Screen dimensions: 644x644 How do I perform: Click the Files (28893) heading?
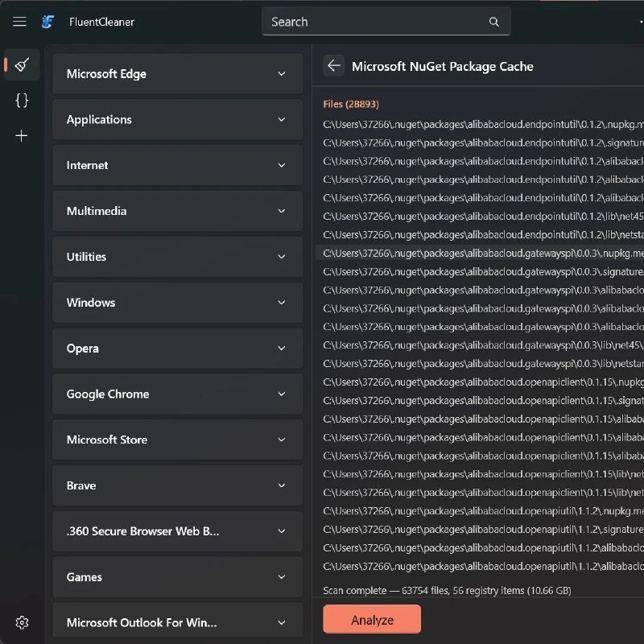click(351, 105)
